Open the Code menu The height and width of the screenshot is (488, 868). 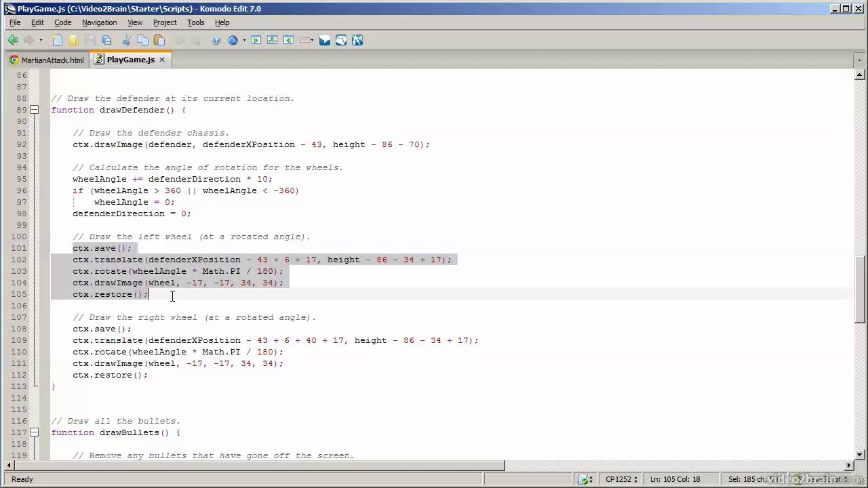[x=62, y=22]
